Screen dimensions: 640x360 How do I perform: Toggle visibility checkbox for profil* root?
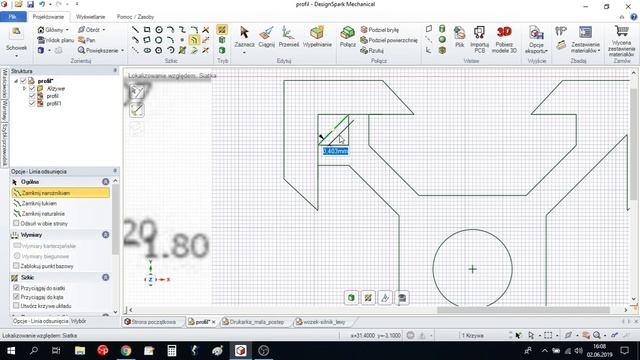coord(23,81)
